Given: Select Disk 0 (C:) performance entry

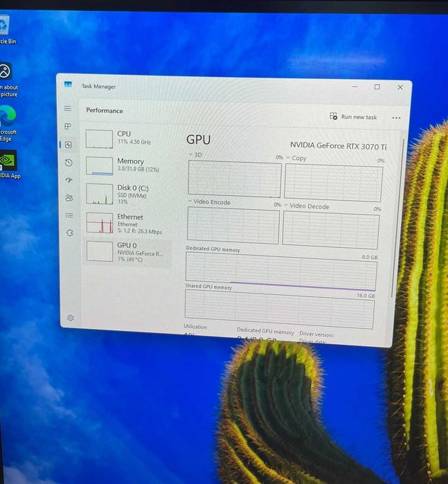Looking at the screenshot, I should click(x=127, y=194).
